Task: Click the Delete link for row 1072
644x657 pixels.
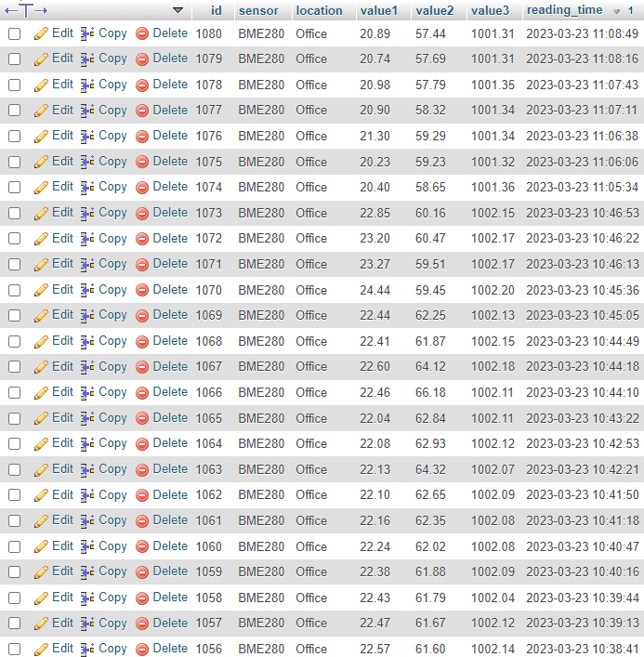Action: (x=169, y=238)
